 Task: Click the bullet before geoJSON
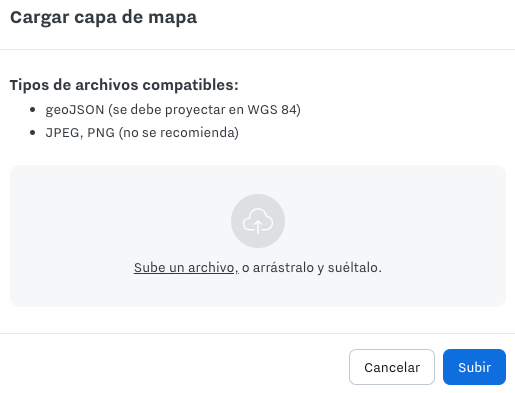(32, 109)
